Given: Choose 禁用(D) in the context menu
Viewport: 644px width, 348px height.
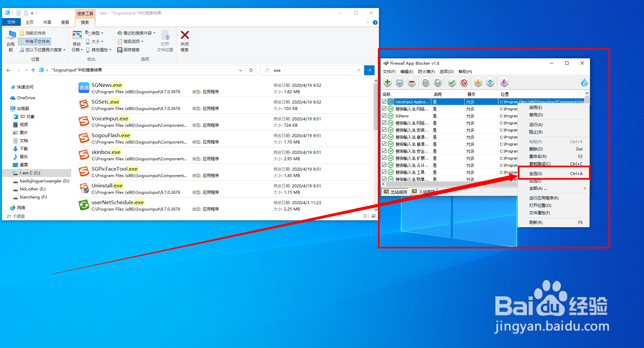Looking at the screenshot, I should pos(554,115).
